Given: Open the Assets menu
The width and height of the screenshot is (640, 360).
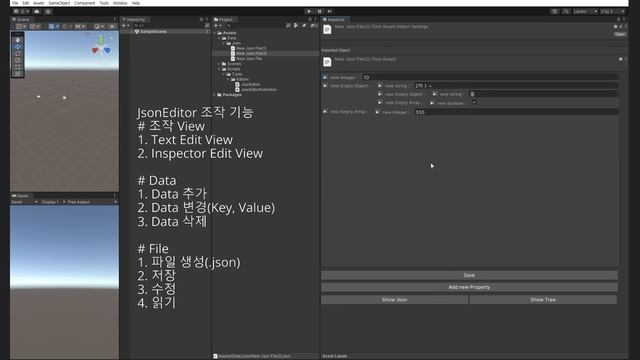Looking at the screenshot, I should 38,3.
